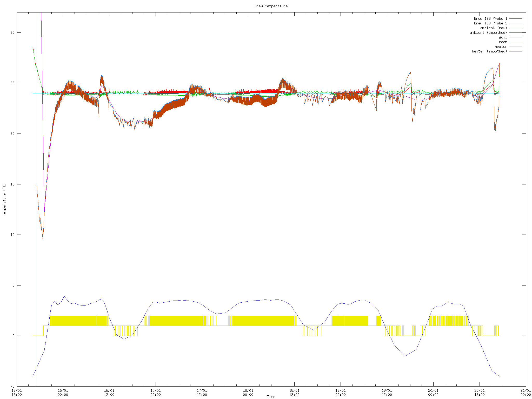
Task: Click the 'Temperature (°C)' y-axis label
Action: 4,199
